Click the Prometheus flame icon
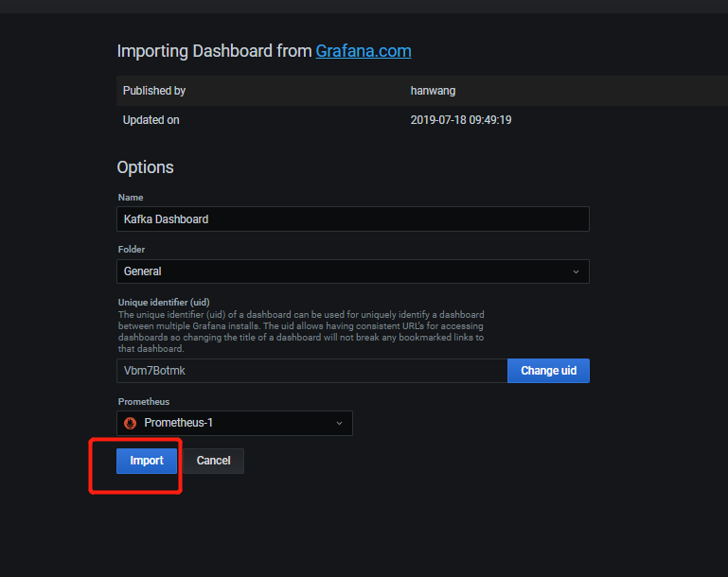 [131, 423]
